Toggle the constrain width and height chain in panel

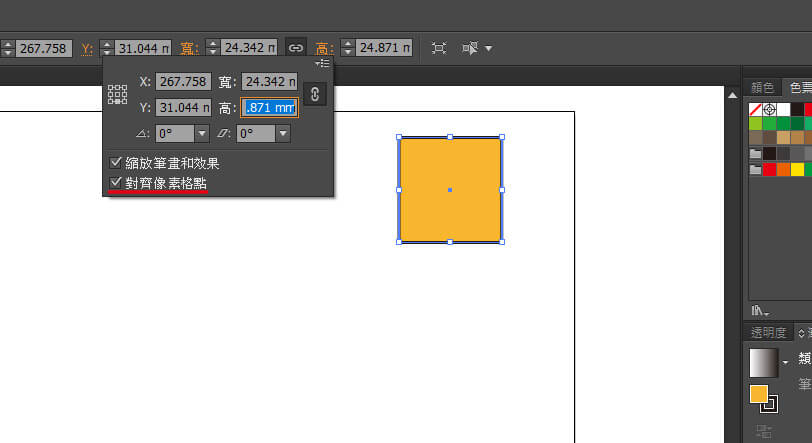pyautogui.click(x=315, y=94)
